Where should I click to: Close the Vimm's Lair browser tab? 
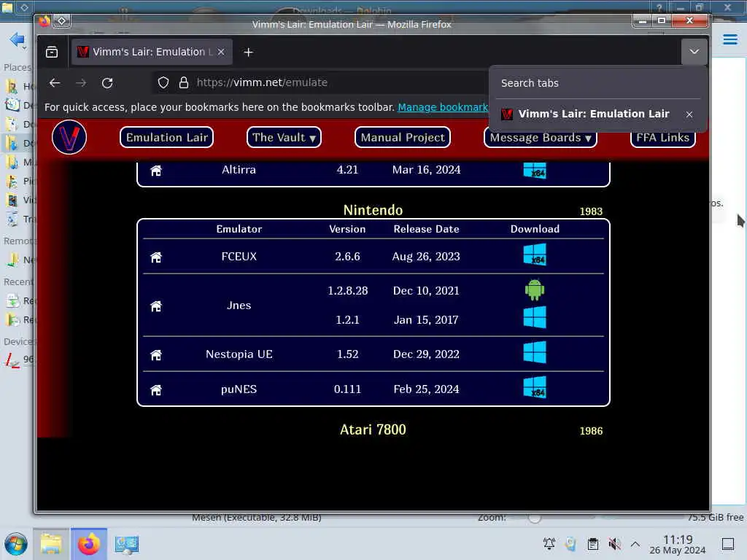point(221,52)
